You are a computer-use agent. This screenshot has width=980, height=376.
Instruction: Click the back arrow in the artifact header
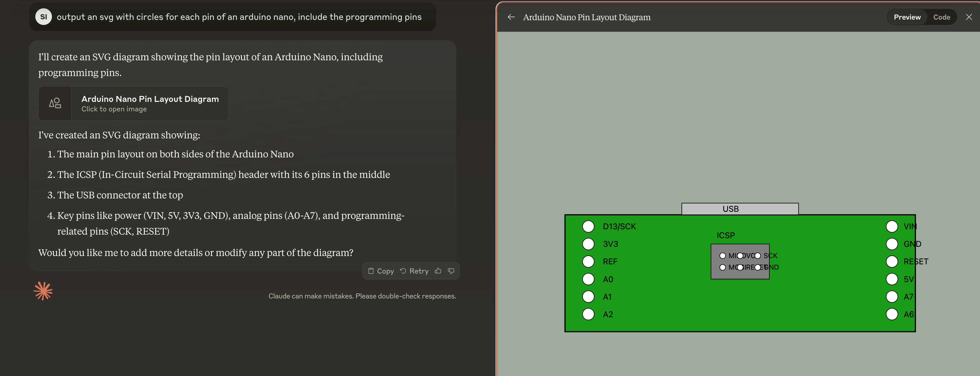(x=511, y=17)
